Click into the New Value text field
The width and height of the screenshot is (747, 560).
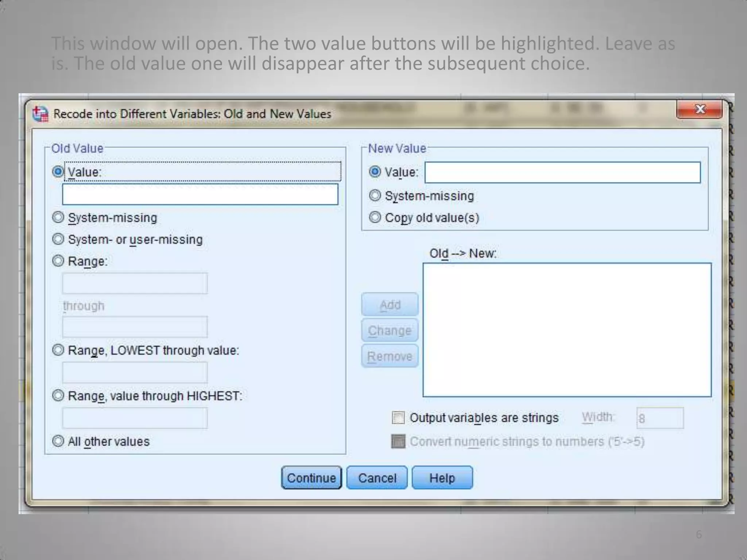pos(562,172)
